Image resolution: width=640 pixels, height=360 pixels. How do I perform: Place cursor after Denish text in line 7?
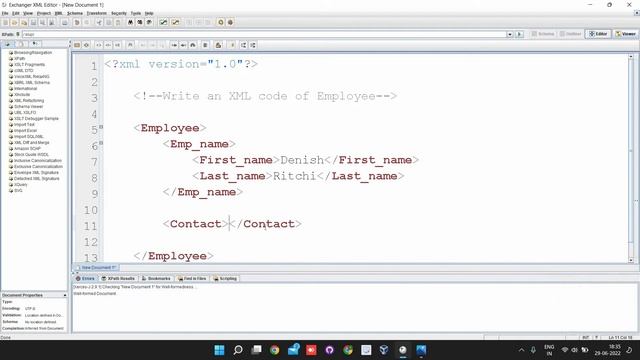click(324, 160)
